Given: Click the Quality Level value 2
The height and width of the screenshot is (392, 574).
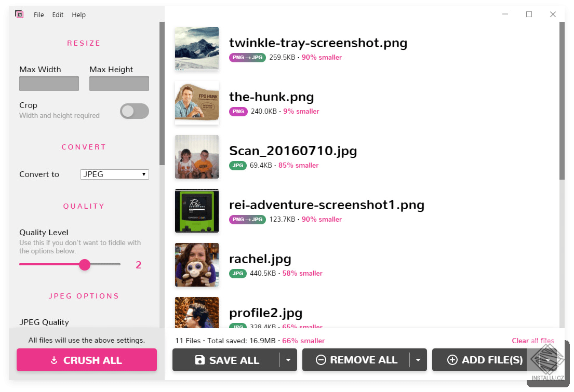Looking at the screenshot, I should tap(138, 265).
